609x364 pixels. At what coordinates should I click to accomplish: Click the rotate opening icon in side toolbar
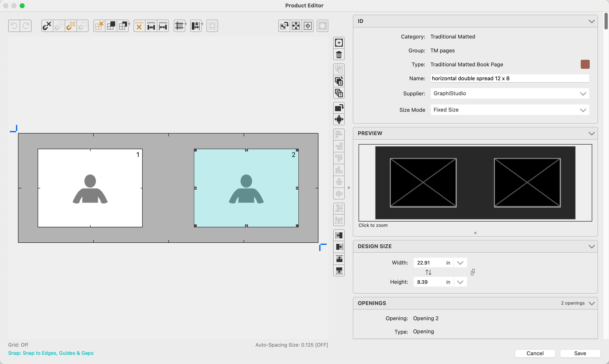[339, 108]
